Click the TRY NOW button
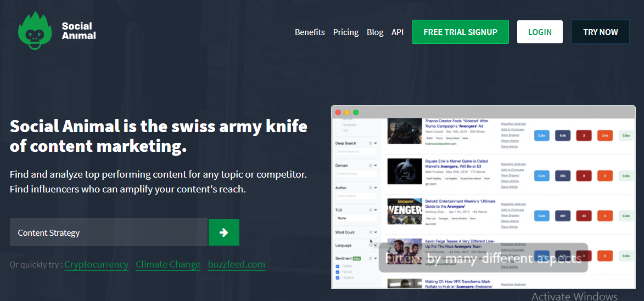The height and width of the screenshot is (301, 644). [x=601, y=32]
